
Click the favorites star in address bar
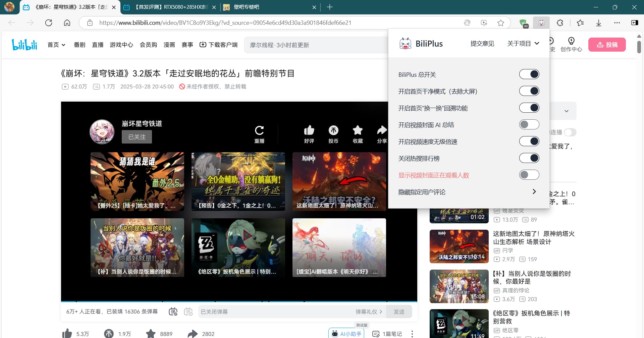(x=501, y=23)
